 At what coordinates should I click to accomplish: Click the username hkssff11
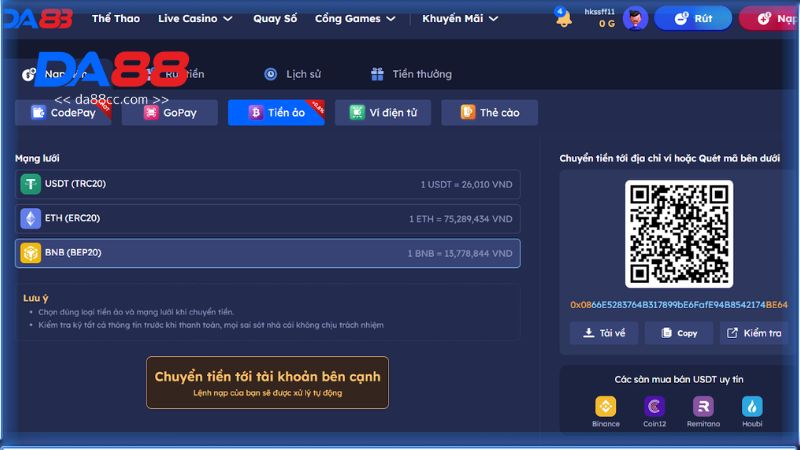click(599, 11)
